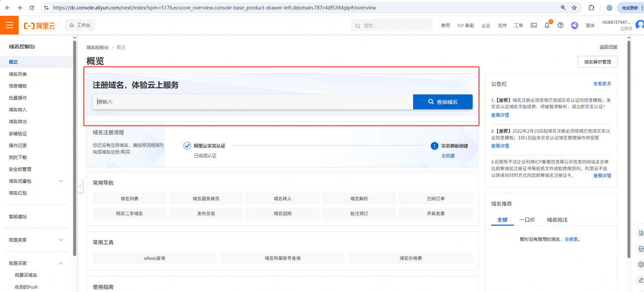Open 域名列表 in sidebar menu
644x292 pixels.
click(x=18, y=74)
